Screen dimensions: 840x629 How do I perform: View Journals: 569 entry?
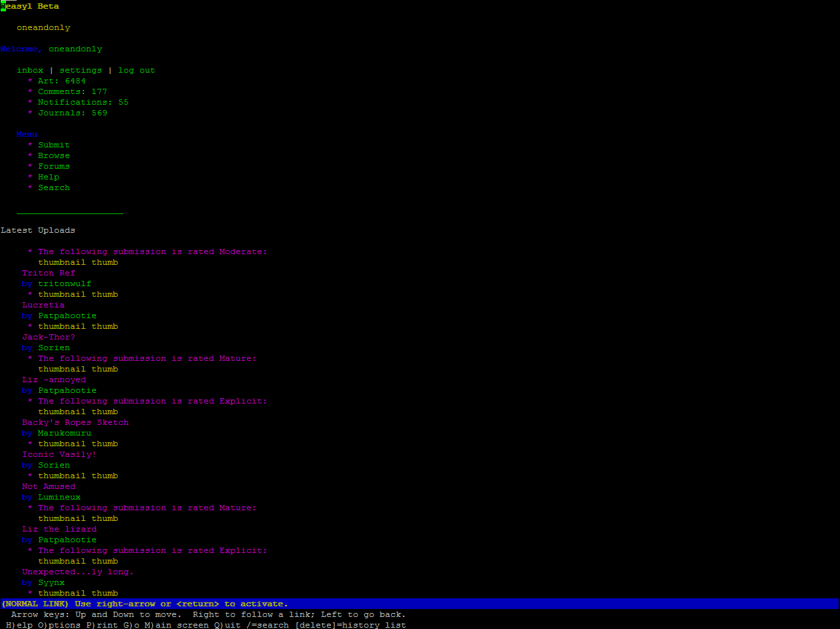72,113
